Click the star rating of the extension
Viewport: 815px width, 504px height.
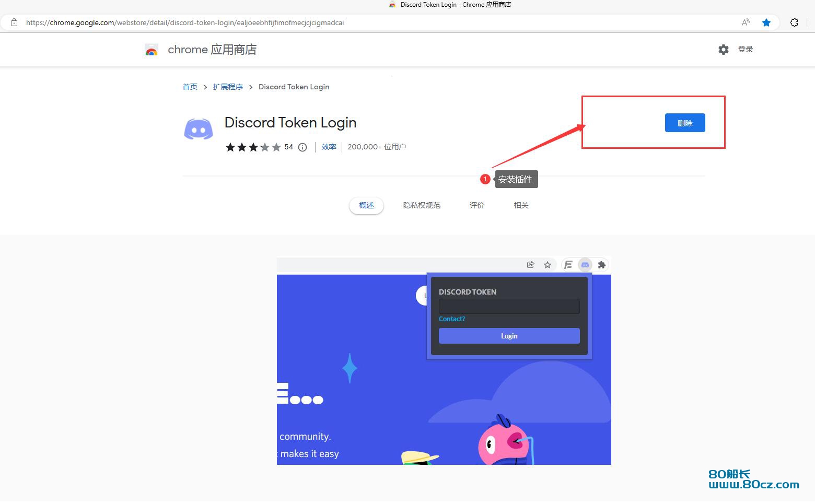[x=253, y=147]
